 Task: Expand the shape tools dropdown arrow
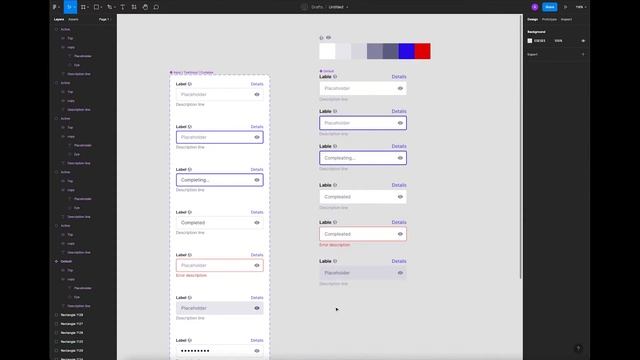click(x=101, y=7)
